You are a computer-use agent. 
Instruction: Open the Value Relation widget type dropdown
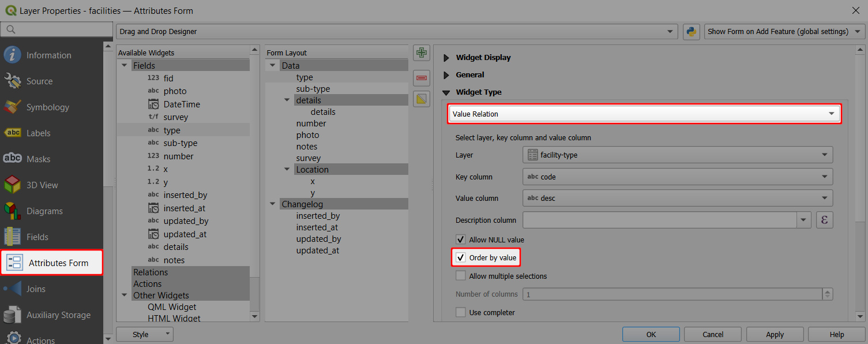[x=644, y=114]
